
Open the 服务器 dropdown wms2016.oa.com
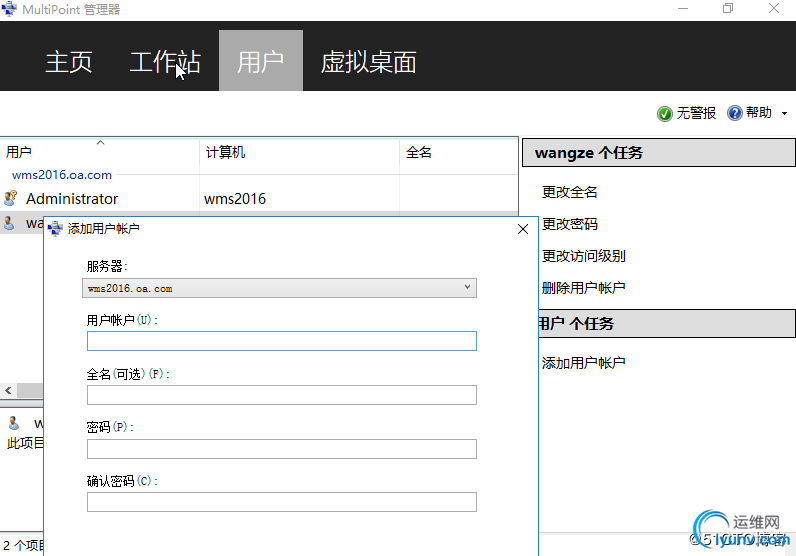[279, 288]
